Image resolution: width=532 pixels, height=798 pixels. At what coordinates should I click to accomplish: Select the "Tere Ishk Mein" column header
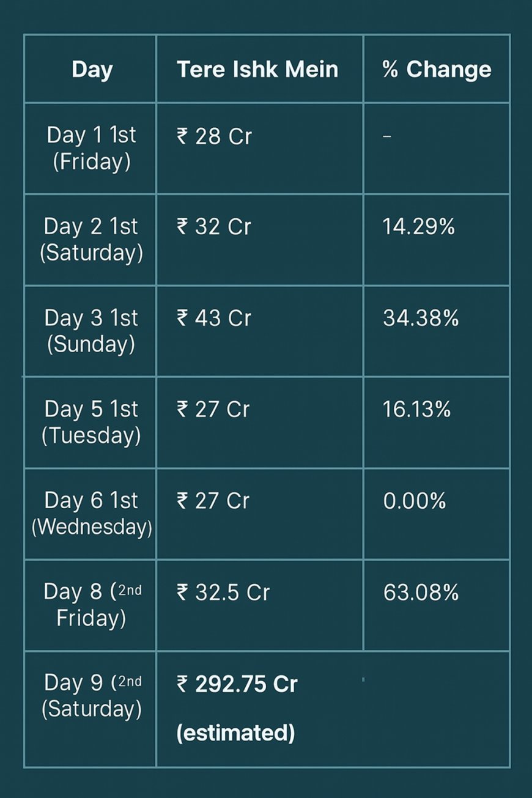[x=257, y=70]
